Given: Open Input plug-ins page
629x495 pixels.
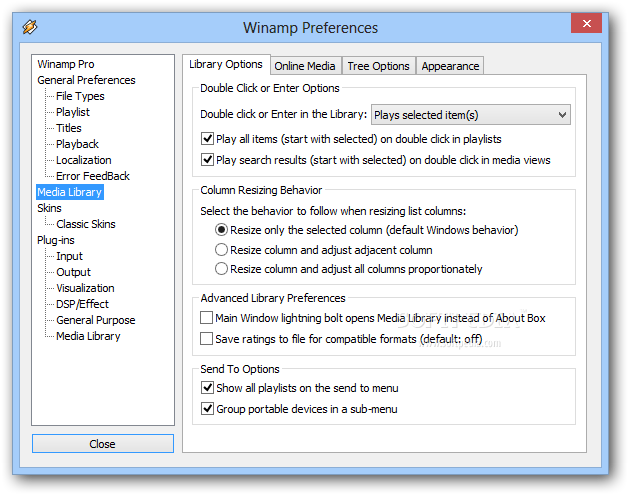Looking at the screenshot, I should pyautogui.click(x=69, y=256).
